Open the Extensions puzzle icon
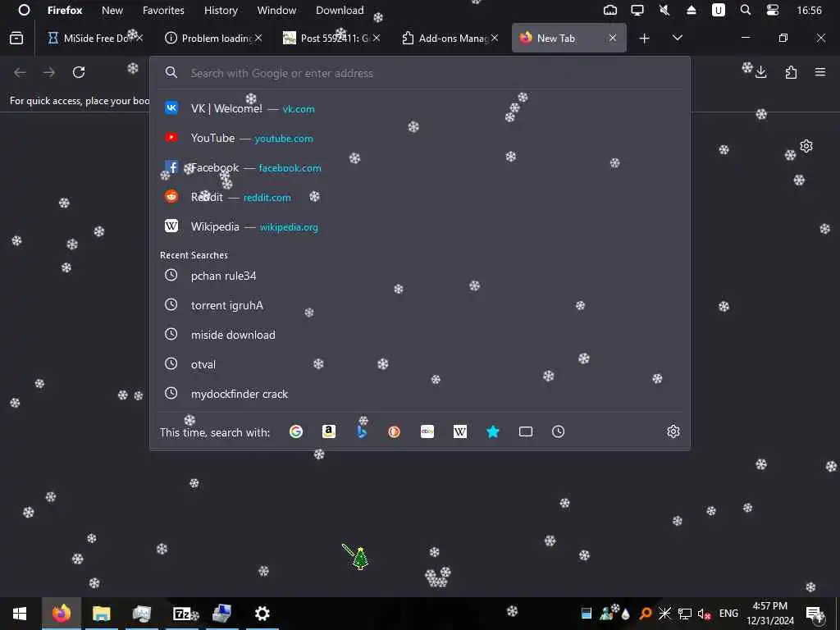Viewport: 840px width, 630px height. click(791, 72)
